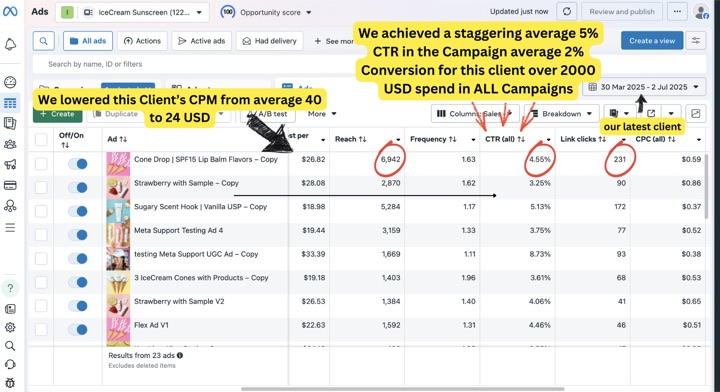Click the refresh data icon
Screen dimensions: 720x392
(567, 11)
